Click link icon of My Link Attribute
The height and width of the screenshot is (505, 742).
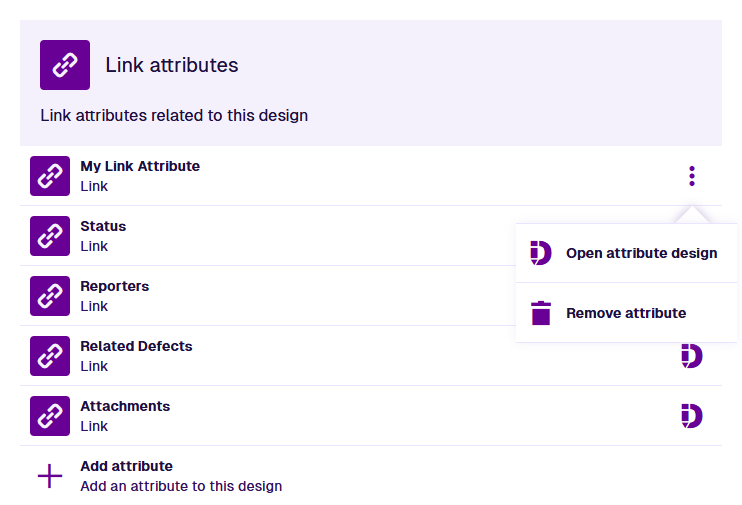coord(50,176)
